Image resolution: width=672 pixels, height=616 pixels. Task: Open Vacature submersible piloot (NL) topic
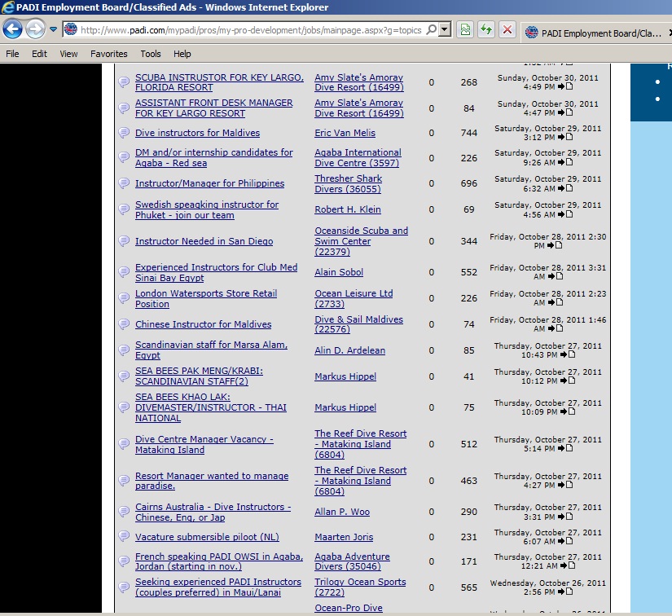pyautogui.click(x=207, y=537)
